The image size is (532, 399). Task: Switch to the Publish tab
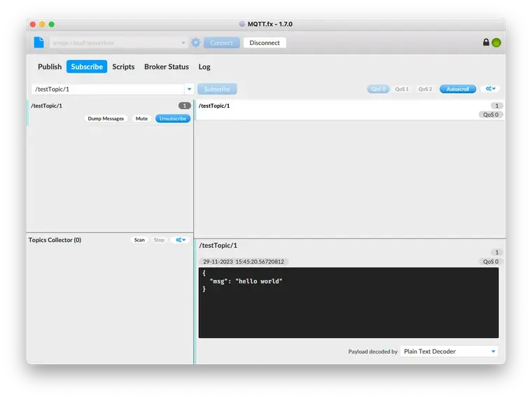point(50,66)
